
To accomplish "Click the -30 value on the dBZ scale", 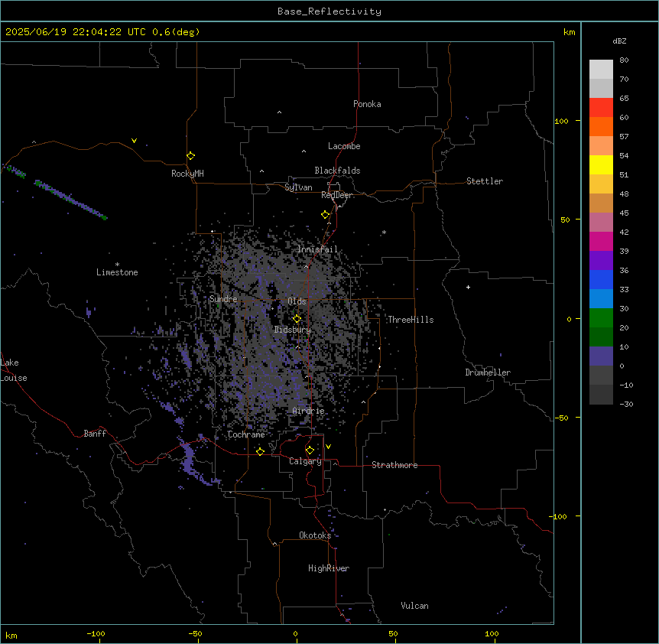I will pyautogui.click(x=626, y=404).
